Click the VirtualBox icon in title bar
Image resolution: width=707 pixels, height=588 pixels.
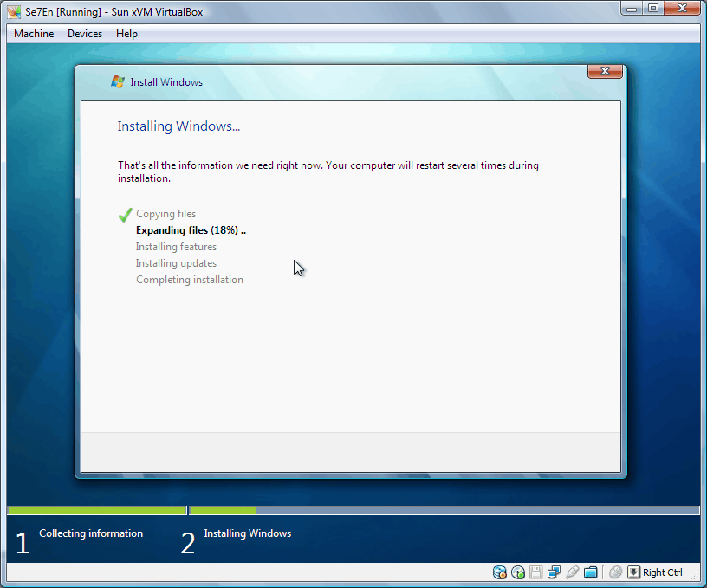click(x=14, y=12)
